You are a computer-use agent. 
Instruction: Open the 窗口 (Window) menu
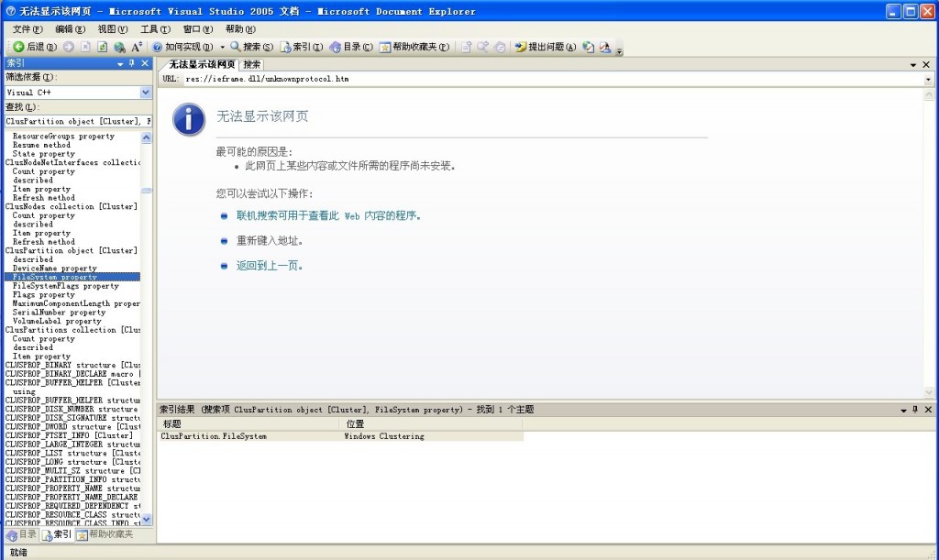[198, 28]
